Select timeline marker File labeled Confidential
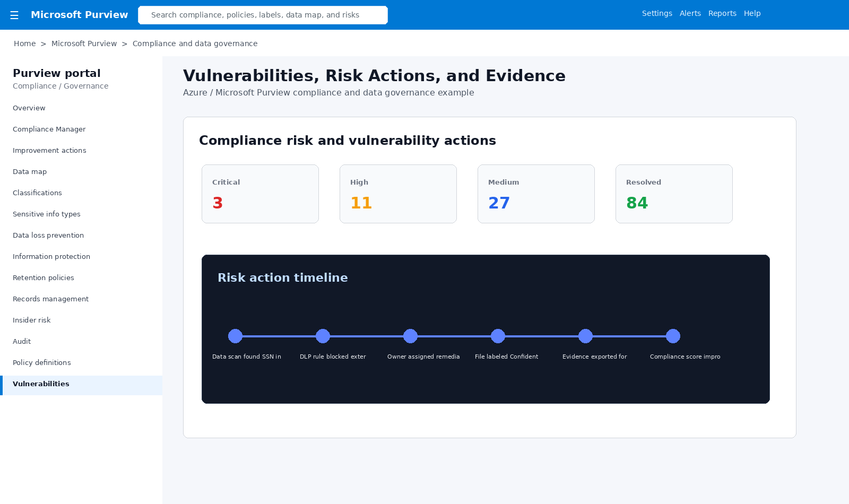This screenshot has height=504, width=849. (498, 336)
